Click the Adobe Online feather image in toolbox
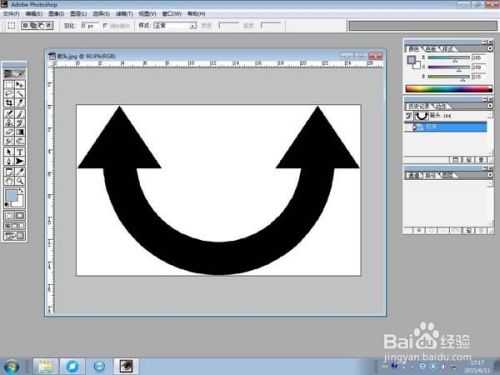The height and width of the screenshot is (375, 500). 14,74
